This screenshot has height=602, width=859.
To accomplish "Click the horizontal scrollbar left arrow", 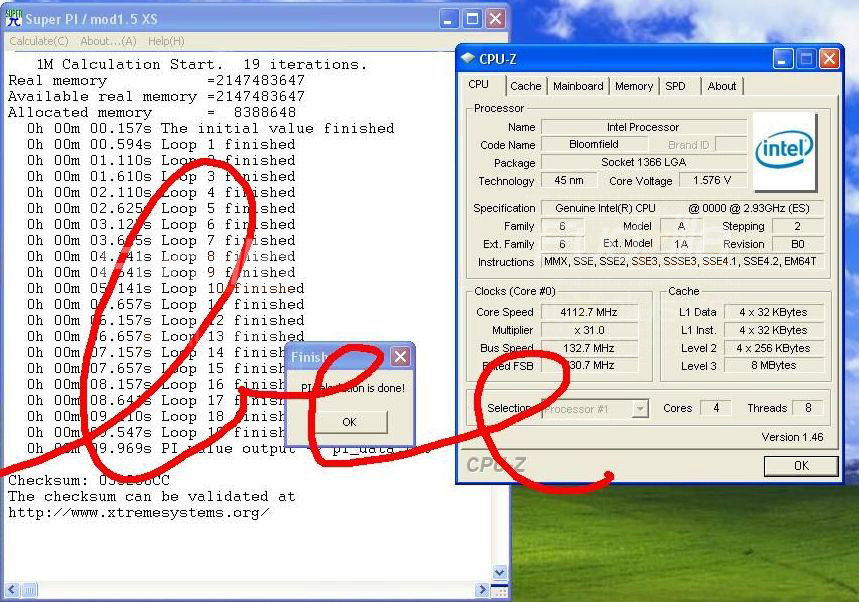I will coord(12,590).
